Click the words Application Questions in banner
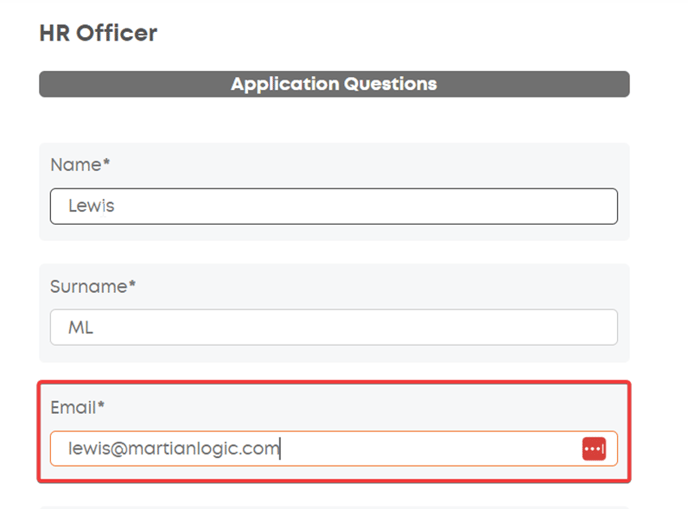This screenshot has width=688, height=509. (x=334, y=84)
